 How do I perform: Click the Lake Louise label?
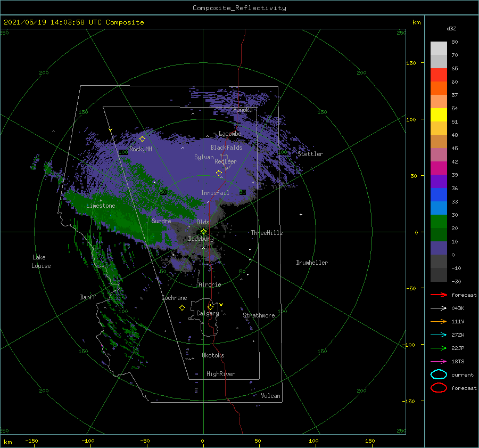[41, 262]
